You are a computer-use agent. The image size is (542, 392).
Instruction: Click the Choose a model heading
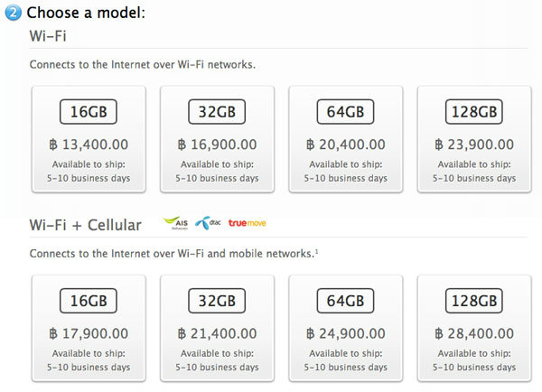click(x=86, y=13)
